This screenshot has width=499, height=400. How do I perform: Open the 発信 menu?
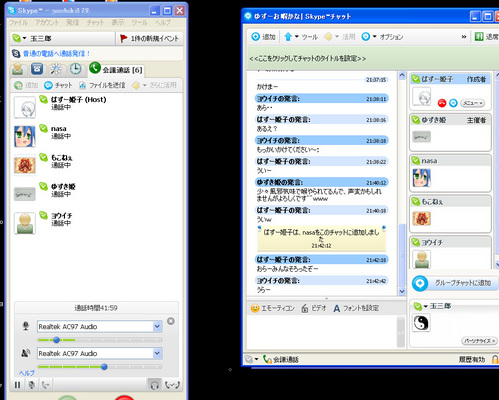tap(72, 22)
